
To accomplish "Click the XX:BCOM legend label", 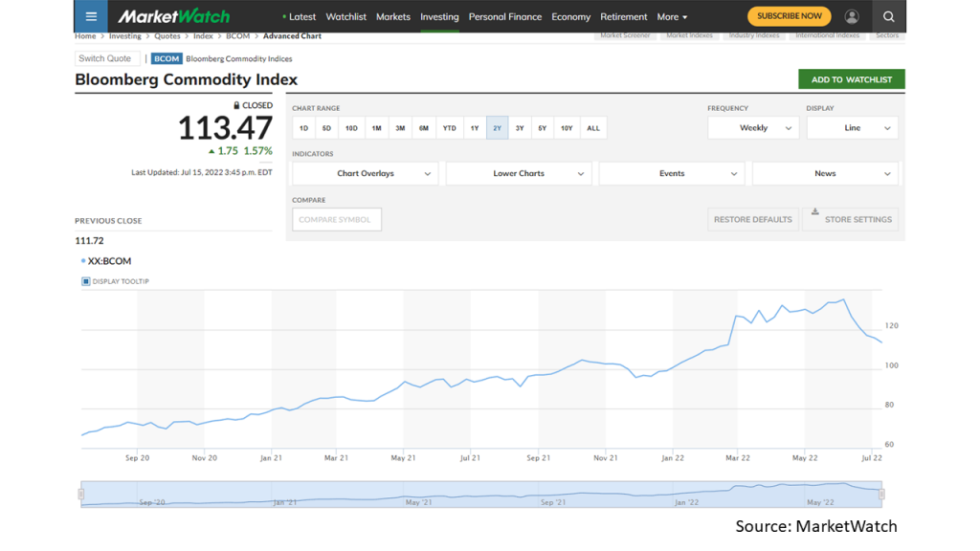I will (109, 261).
